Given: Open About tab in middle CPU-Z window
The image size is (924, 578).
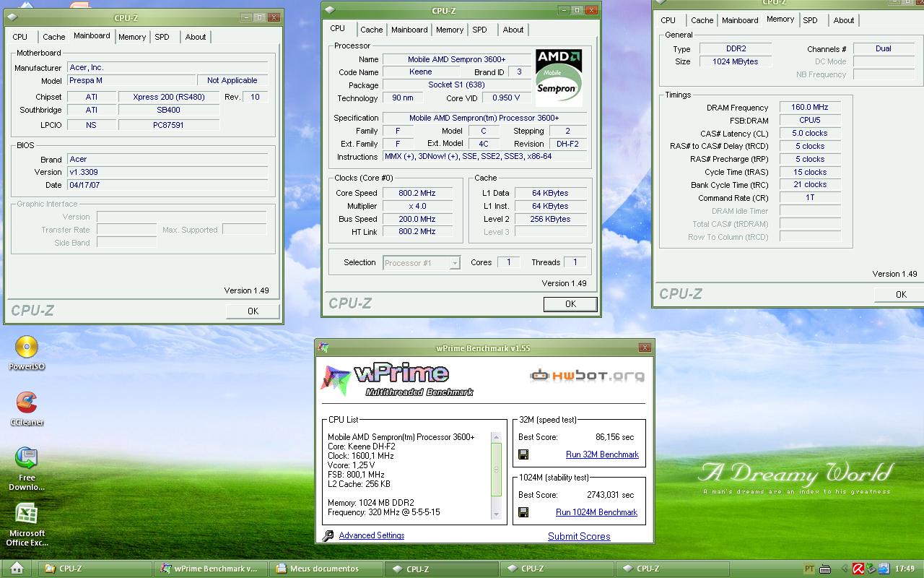Looking at the screenshot, I should coord(513,30).
